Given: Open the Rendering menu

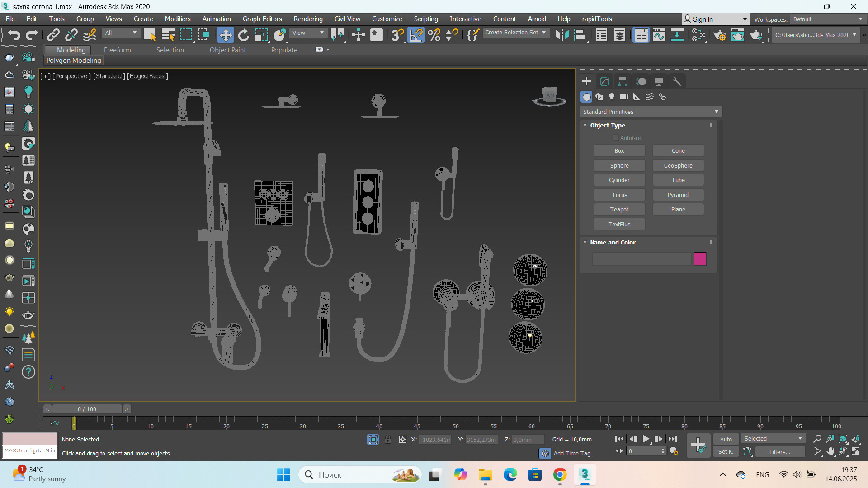Looking at the screenshot, I should coord(308,19).
